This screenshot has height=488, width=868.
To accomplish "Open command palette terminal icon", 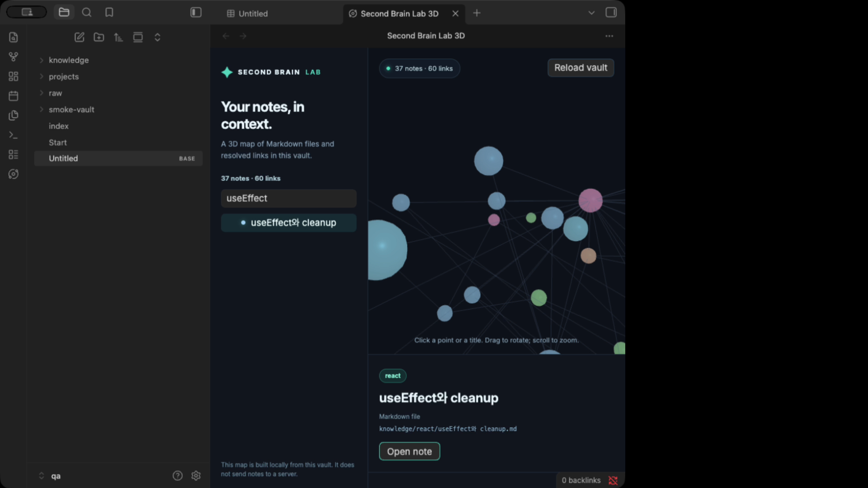I will (14, 135).
